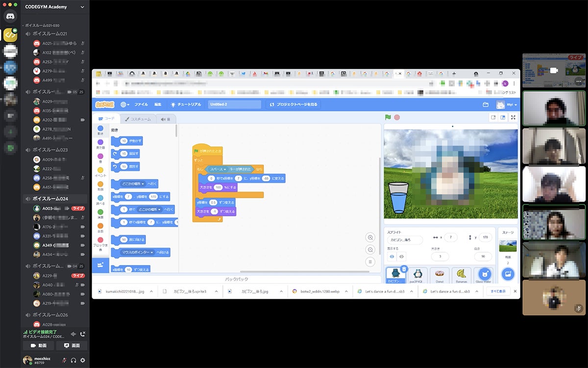Zoom in on the Scratch code workspace
The image size is (588, 368).
click(x=370, y=237)
